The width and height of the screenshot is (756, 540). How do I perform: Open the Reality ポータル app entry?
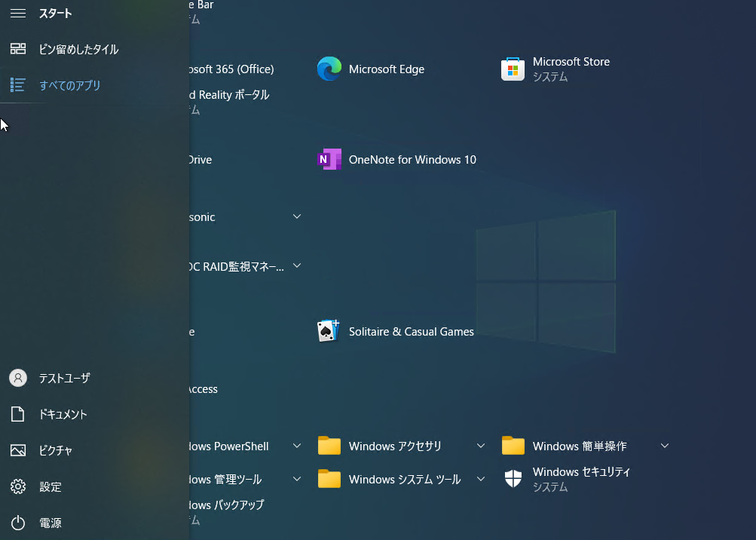tap(229, 95)
